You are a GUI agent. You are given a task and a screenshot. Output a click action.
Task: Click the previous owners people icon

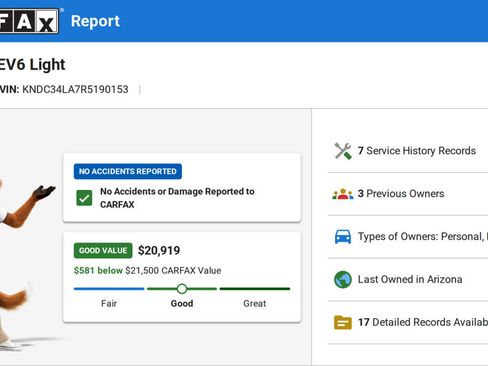(x=343, y=194)
